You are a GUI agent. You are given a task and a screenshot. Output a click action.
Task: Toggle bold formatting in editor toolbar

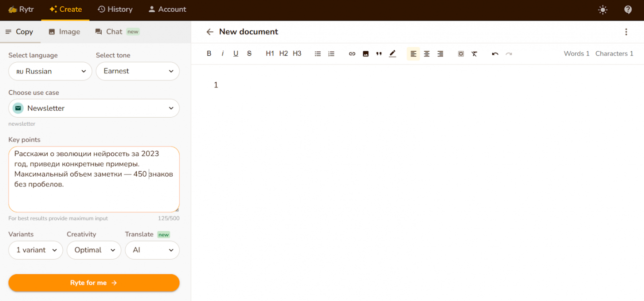209,54
